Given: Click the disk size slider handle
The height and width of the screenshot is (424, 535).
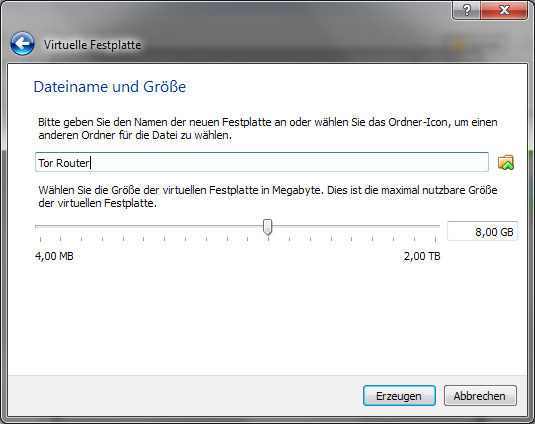Looking at the screenshot, I should coord(268,227).
